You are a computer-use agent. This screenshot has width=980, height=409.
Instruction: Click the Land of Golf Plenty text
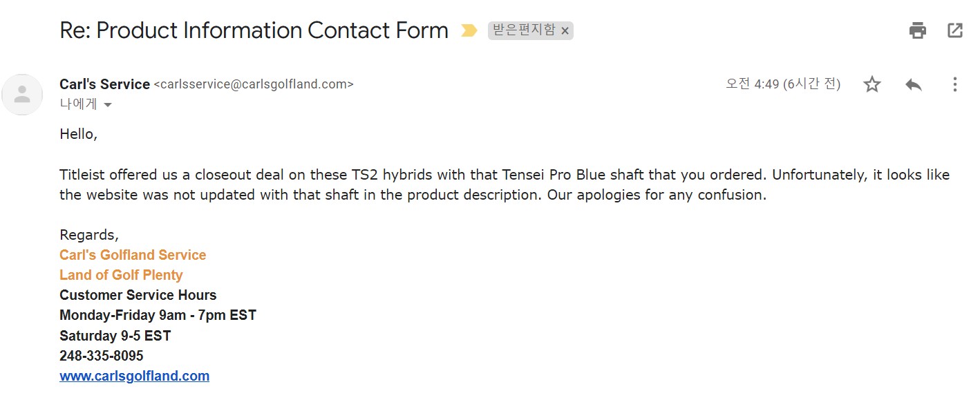click(121, 275)
